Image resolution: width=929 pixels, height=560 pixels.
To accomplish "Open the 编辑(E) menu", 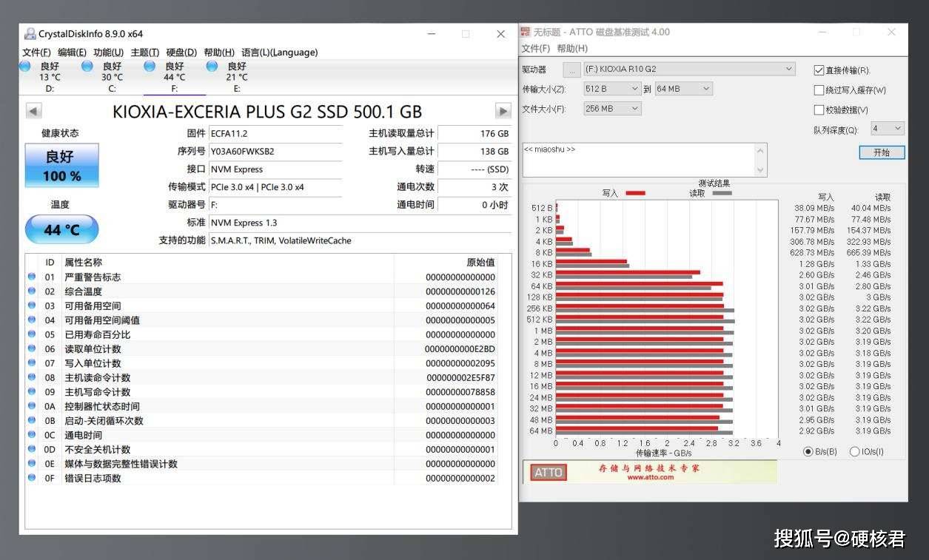I will point(72,53).
